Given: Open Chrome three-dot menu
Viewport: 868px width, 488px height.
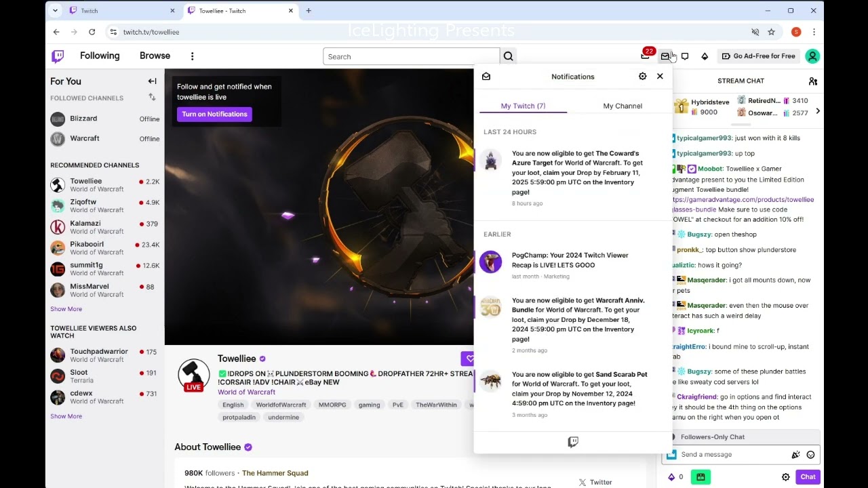Looking at the screenshot, I should tap(814, 32).
